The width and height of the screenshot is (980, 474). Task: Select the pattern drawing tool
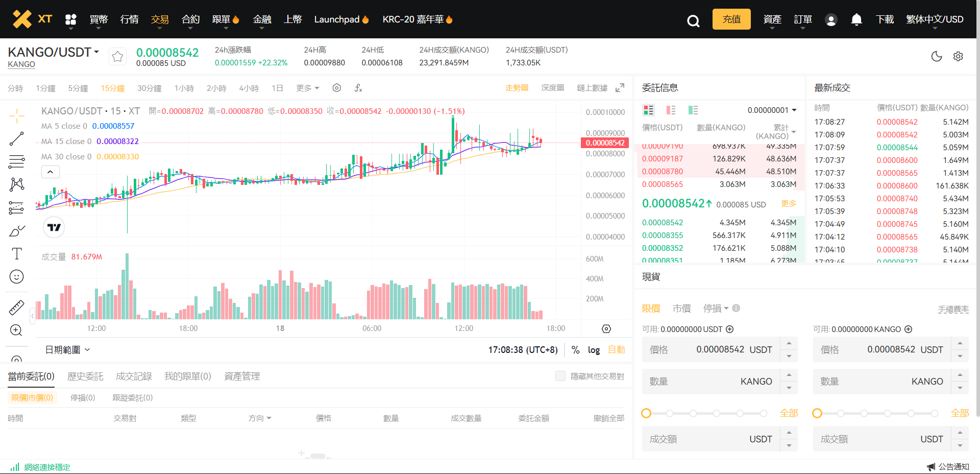tap(17, 184)
